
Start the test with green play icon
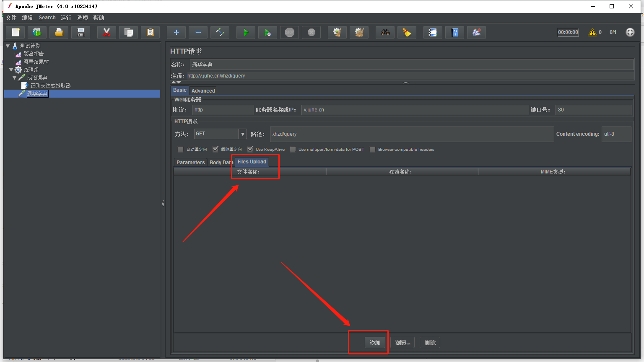tap(246, 32)
